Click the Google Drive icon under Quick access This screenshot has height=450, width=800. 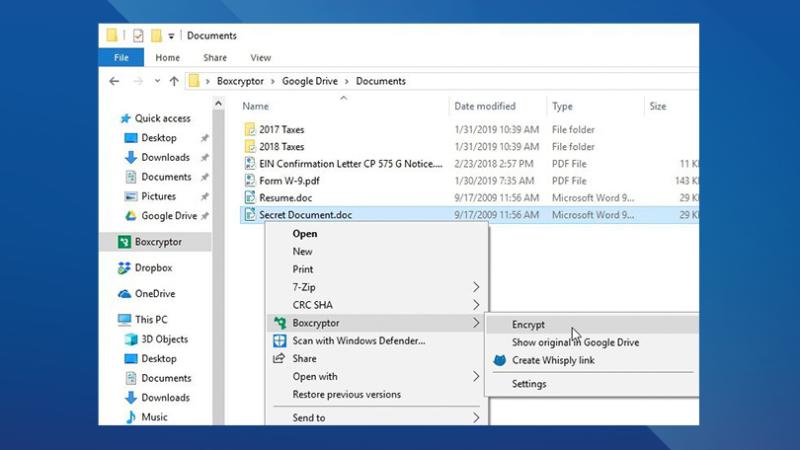click(x=131, y=216)
